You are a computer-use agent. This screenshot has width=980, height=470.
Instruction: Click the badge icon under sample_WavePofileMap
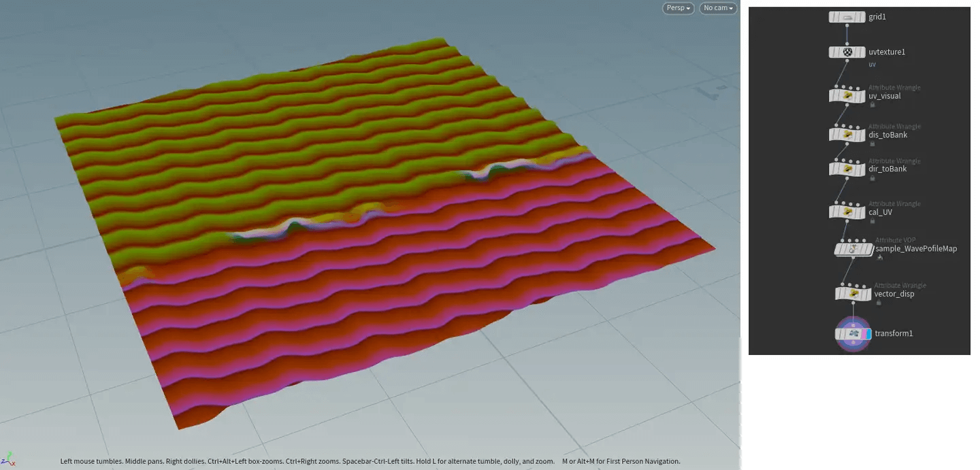pyautogui.click(x=879, y=258)
